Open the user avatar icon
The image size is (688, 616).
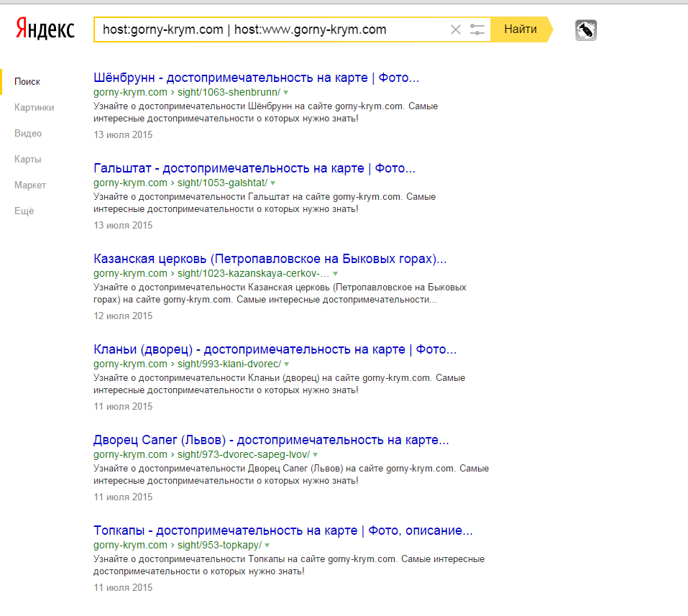click(586, 30)
